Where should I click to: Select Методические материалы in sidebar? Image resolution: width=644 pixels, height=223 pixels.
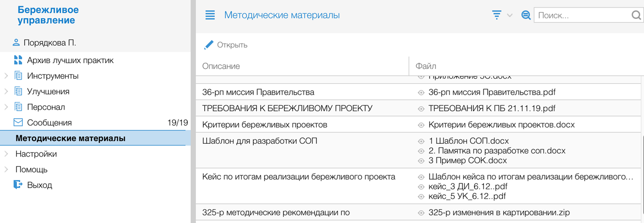70,138
